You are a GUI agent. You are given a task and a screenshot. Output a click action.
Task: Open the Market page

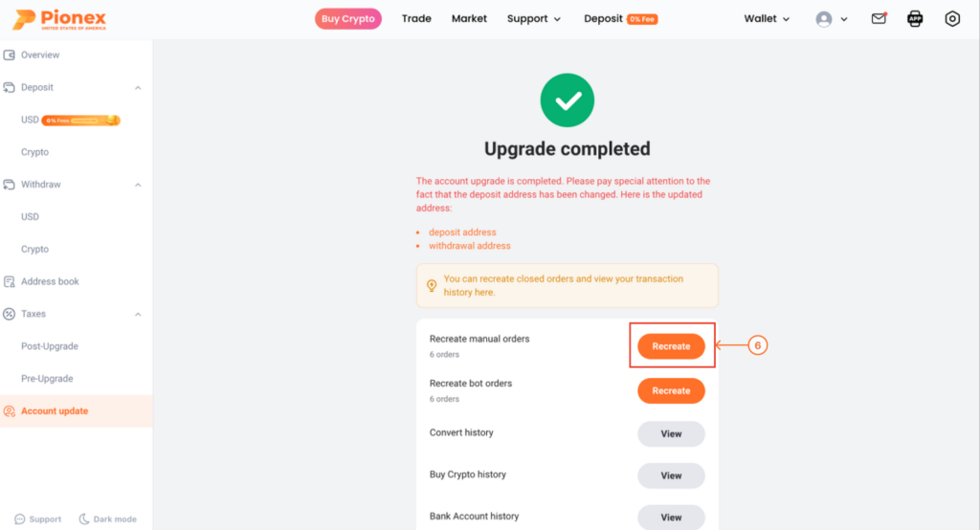click(x=469, y=19)
